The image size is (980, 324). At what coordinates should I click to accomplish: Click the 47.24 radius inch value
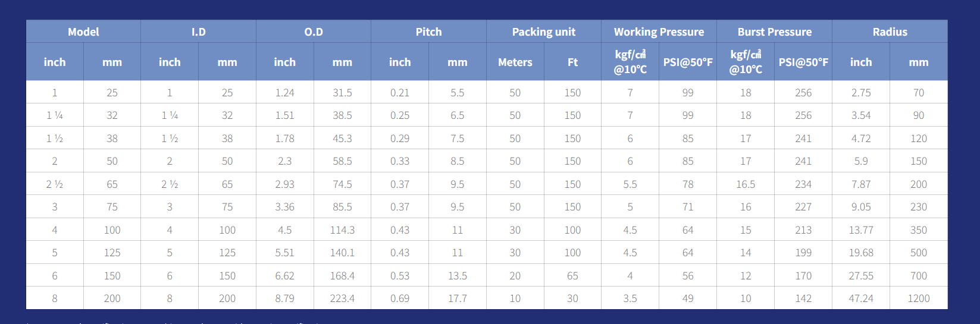[861, 298]
